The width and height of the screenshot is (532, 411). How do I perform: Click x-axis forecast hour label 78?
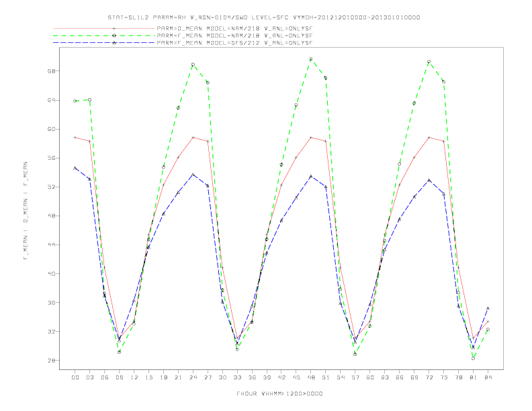pyautogui.click(x=458, y=377)
